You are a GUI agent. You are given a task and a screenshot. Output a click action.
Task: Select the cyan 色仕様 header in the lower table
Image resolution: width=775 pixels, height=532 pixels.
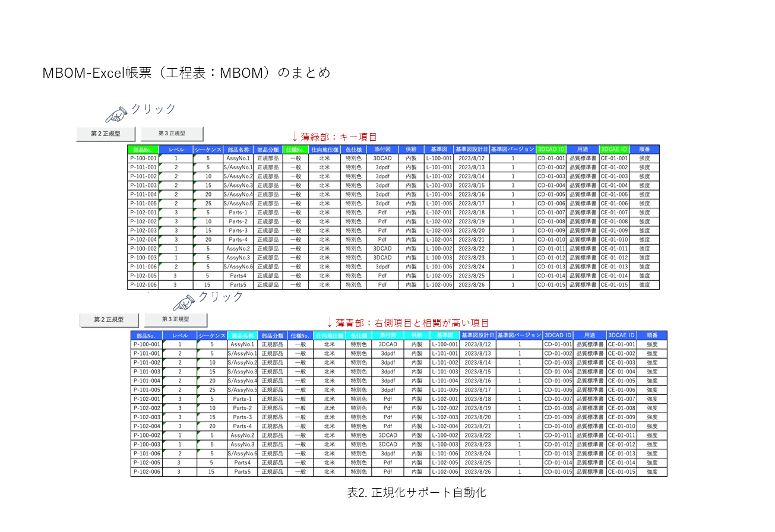click(x=359, y=335)
